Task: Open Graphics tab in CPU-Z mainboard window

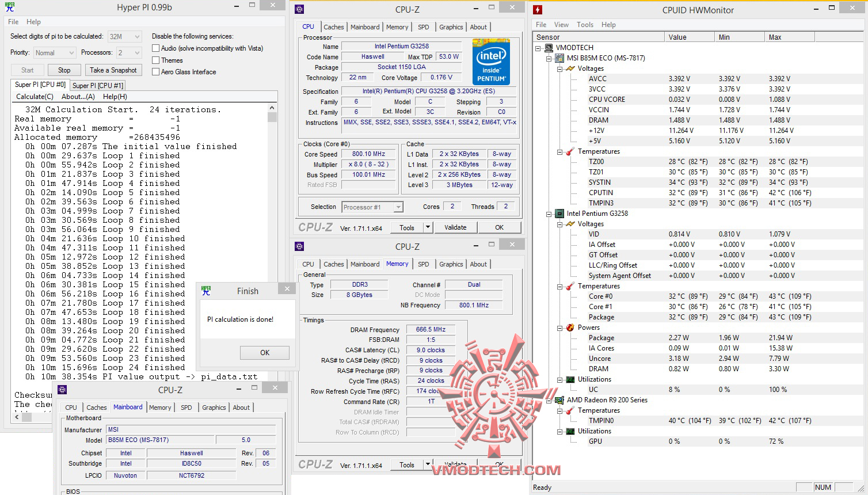Action: click(214, 408)
